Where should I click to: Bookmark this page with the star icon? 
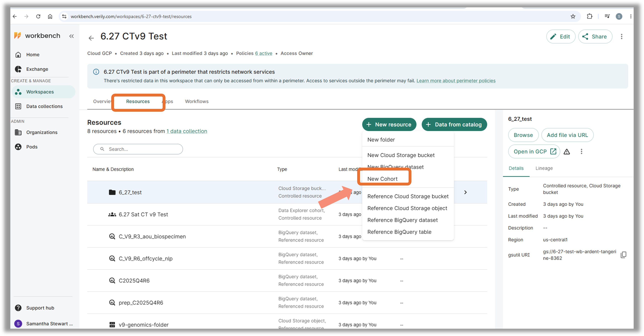573,16
